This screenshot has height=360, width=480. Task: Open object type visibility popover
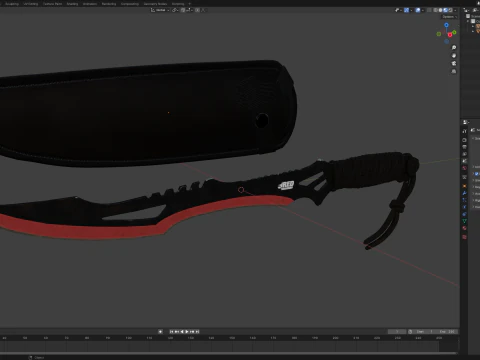click(397, 10)
